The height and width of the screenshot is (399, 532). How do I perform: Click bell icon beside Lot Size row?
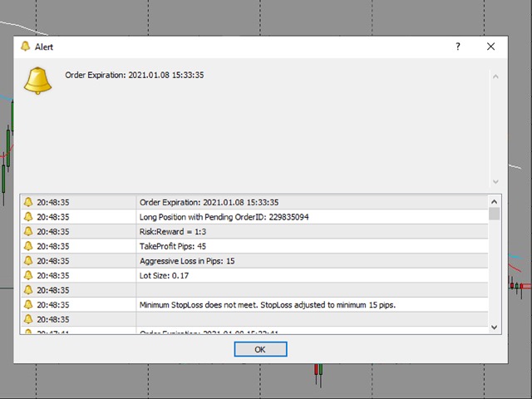(x=28, y=275)
